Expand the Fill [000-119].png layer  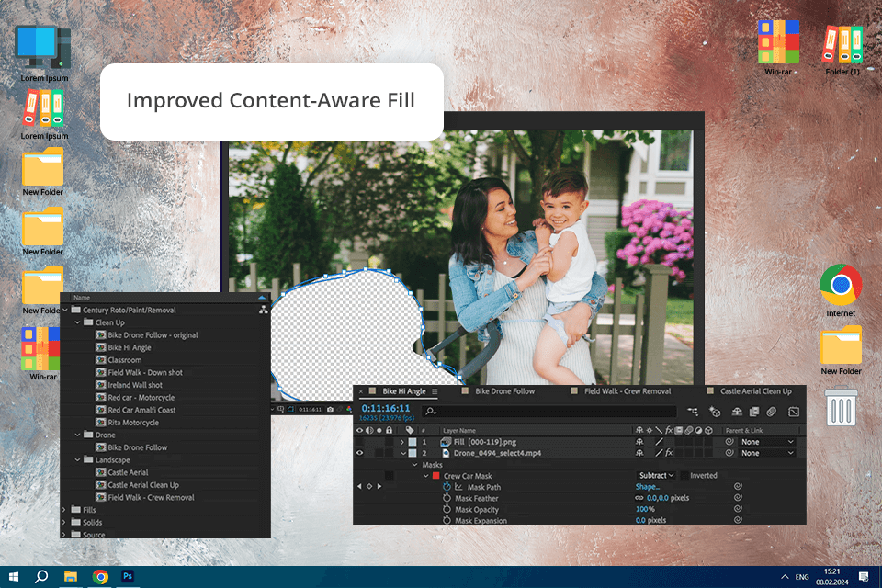(x=402, y=442)
